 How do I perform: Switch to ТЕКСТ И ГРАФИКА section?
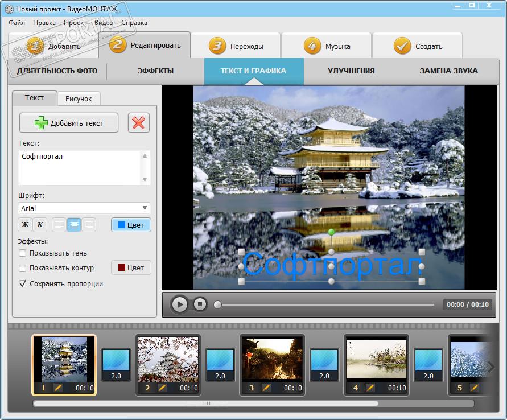[x=254, y=71]
